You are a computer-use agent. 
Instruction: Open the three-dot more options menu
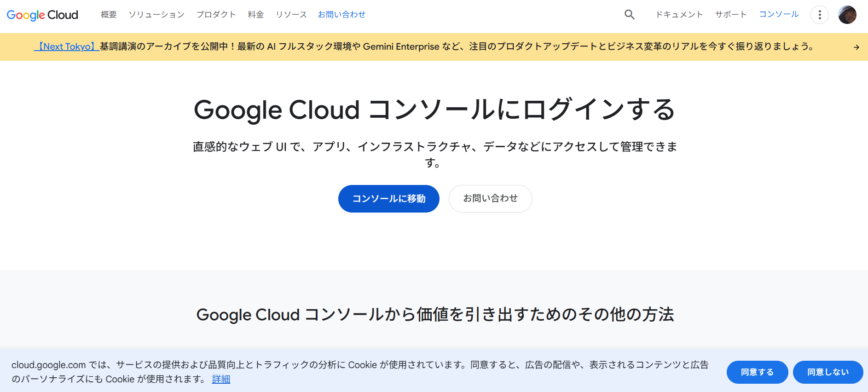[x=820, y=15]
